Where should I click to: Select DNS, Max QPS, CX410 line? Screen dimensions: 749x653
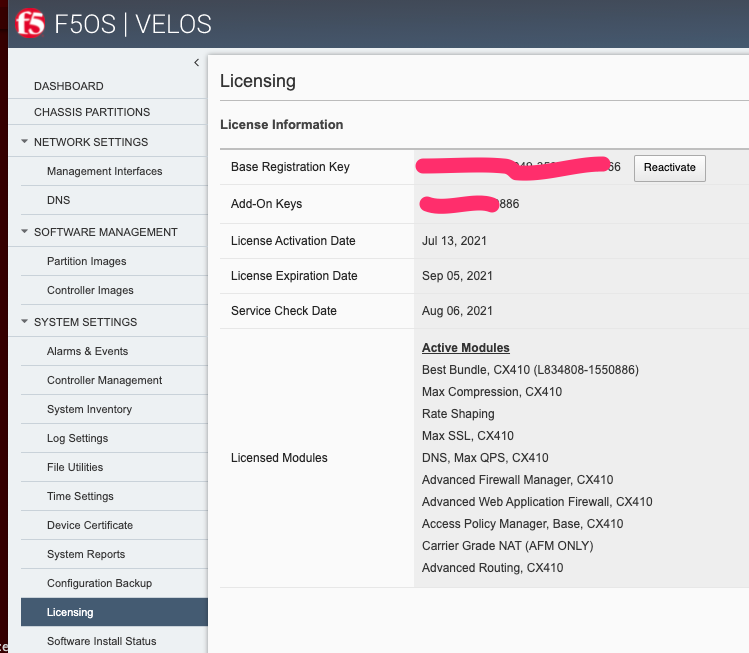tap(485, 458)
